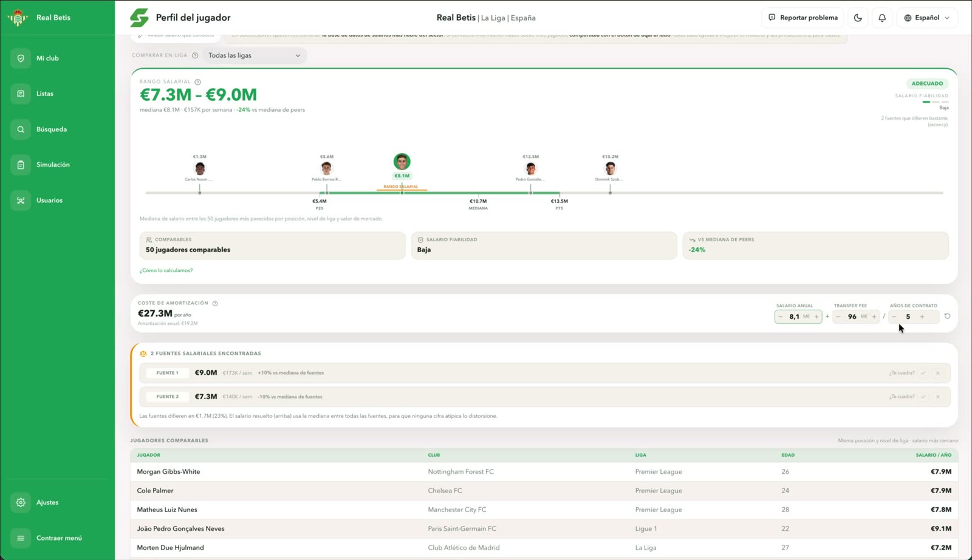
Task: Click the Transfer fee value 96
Action: pos(852,316)
